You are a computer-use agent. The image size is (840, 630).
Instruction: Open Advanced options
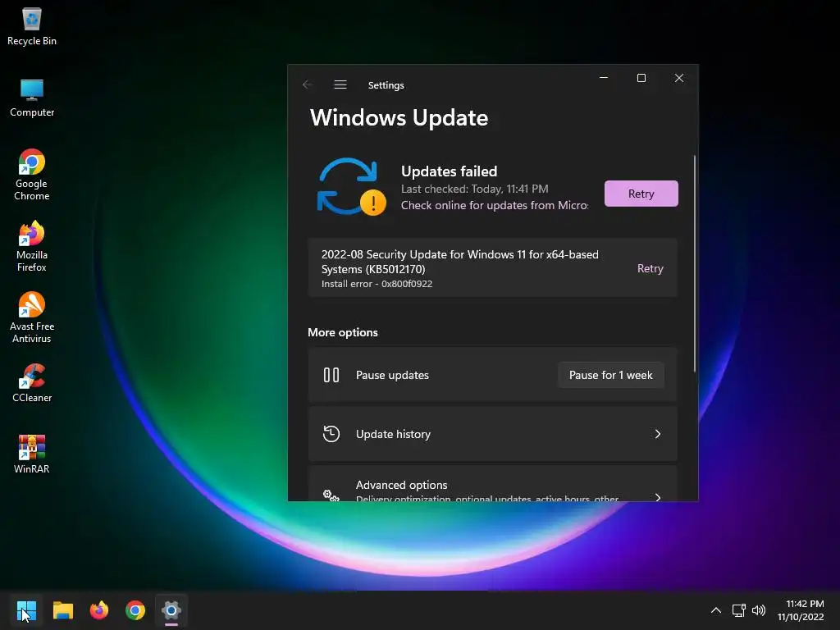[x=493, y=484]
